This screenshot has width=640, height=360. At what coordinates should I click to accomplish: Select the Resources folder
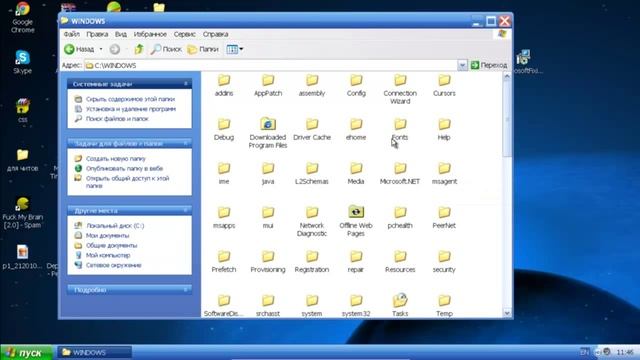point(400,262)
